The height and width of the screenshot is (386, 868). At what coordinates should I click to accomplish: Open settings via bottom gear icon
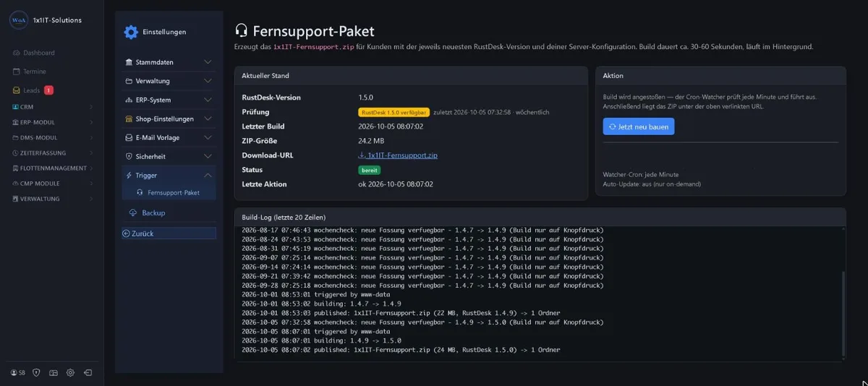70,372
